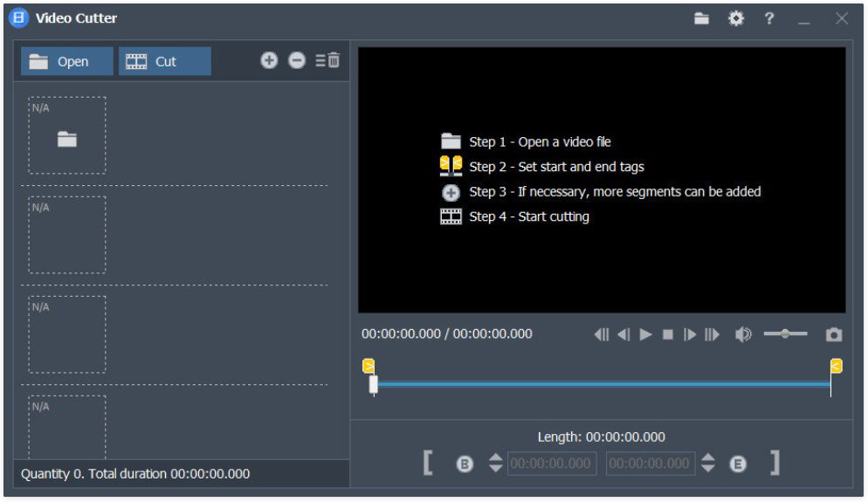Screen dimensions: 868x502
Task: Jump to the next keyframe
Action: click(x=712, y=334)
